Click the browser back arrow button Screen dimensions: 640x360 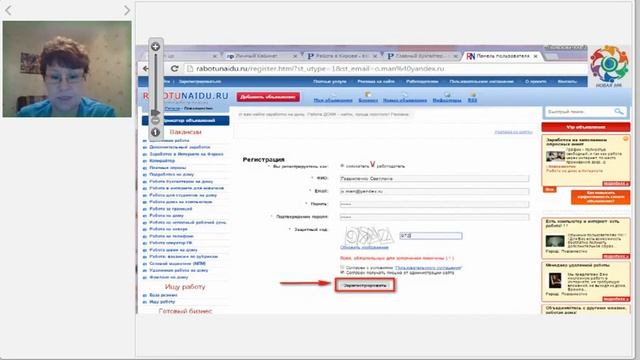click(146, 69)
